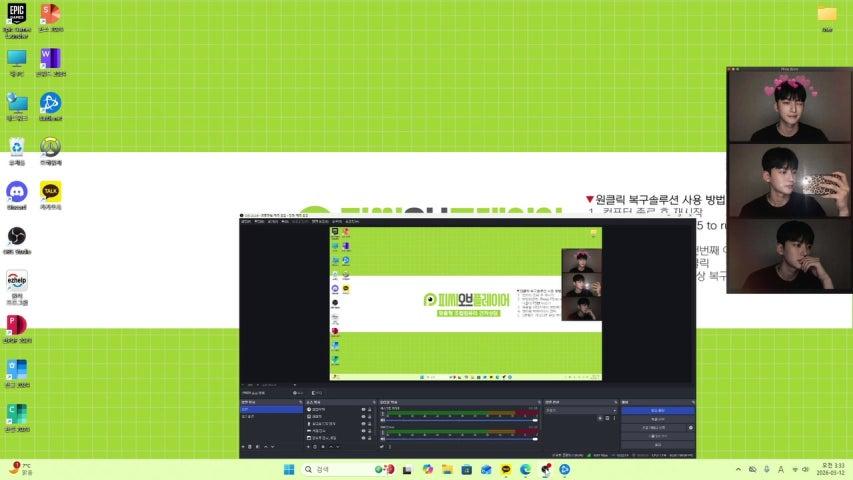Image resolution: width=853 pixels, height=480 pixels.
Task: Open the ezhelp remote support icon
Action: [x=16, y=281]
